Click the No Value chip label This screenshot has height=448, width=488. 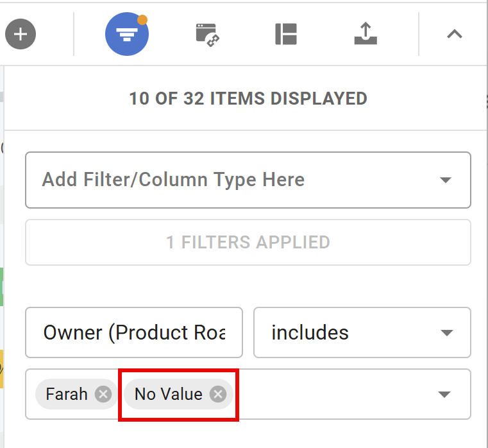click(168, 394)
